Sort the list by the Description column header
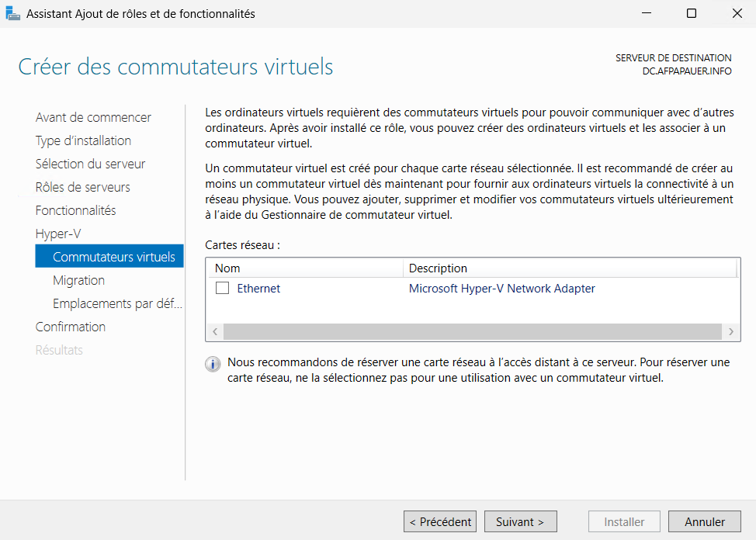The width and height of the screenshot is (756, 540). point(438,268)
